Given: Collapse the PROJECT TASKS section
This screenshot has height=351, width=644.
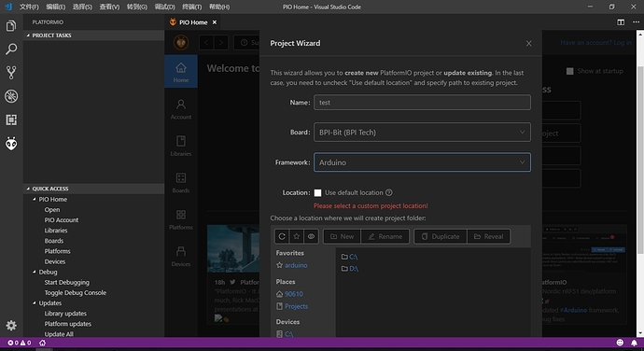Looking at the screenshot, I should click(93, 35).
